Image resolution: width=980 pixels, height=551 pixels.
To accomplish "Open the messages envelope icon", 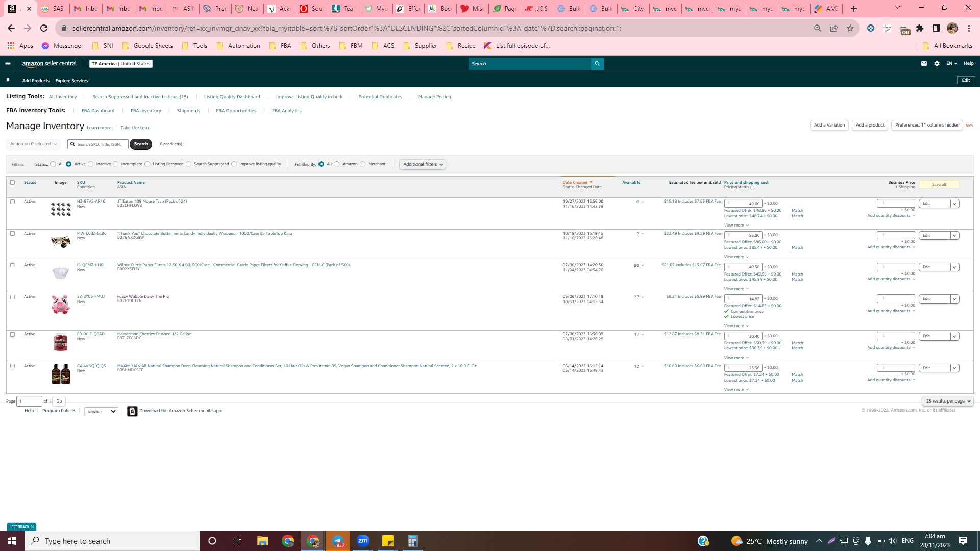I will [924, 64].
